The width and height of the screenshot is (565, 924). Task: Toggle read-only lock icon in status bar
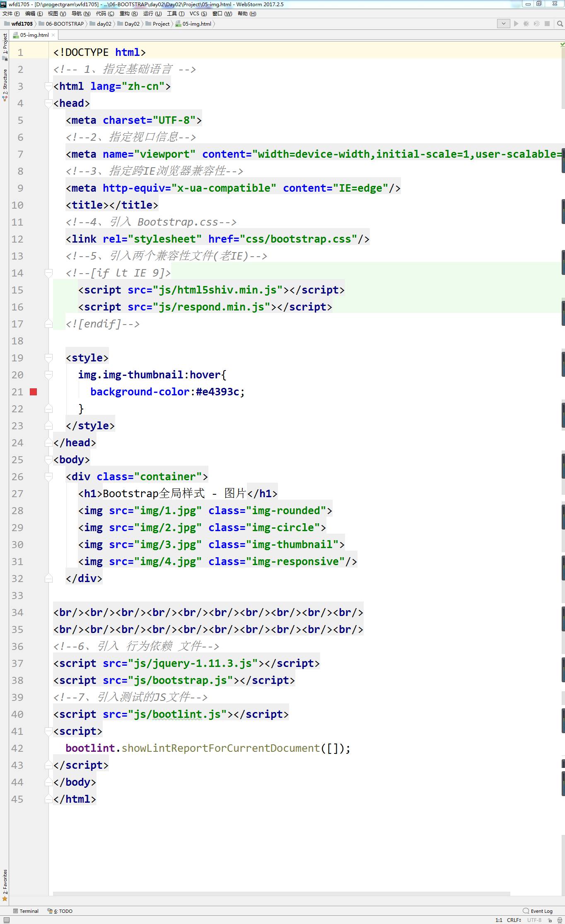click(550, 920)
